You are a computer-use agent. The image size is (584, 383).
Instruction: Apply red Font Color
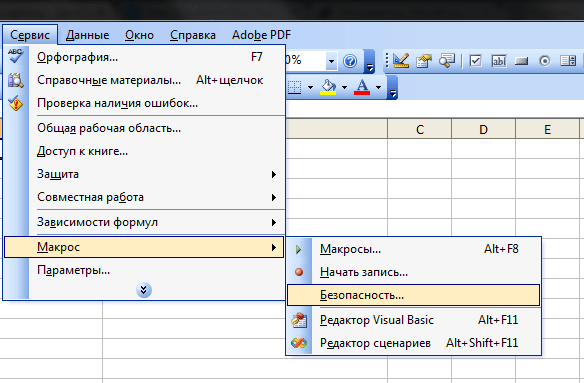point(362,88)
